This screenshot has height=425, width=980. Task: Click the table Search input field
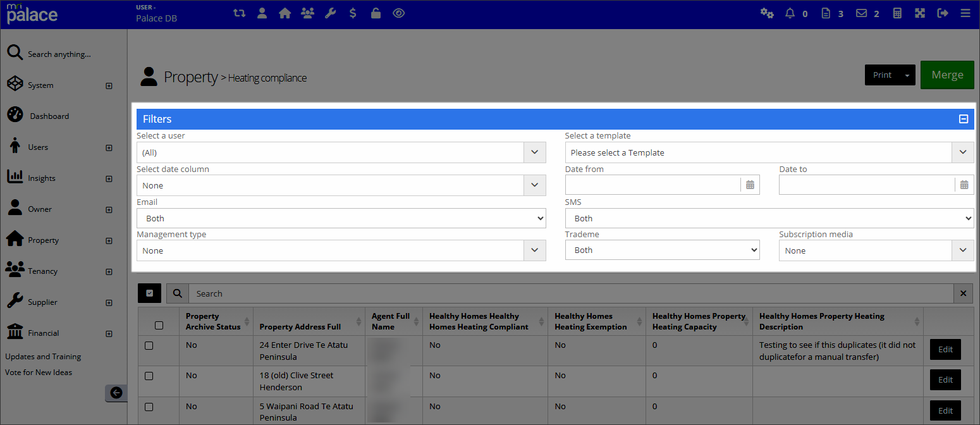click(x=571, y=293)
